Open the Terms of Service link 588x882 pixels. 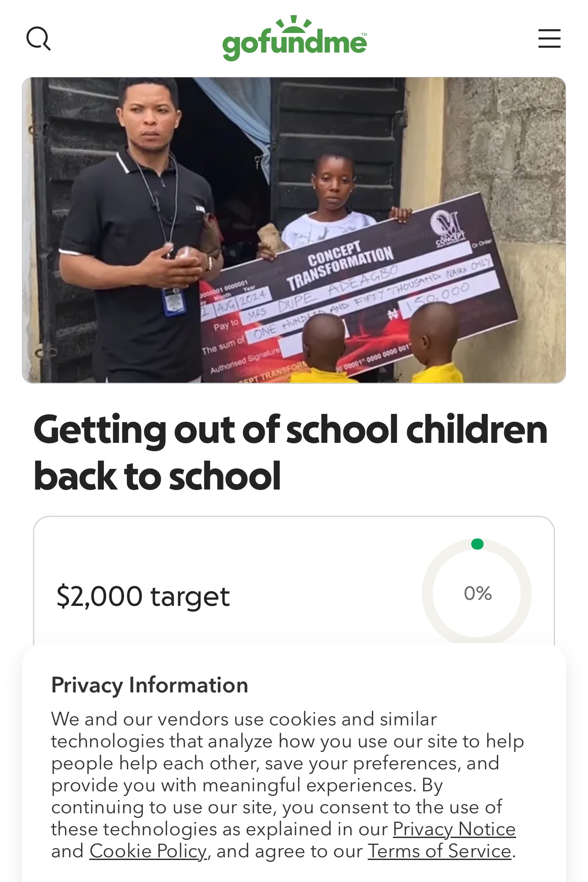(x=440, y=851)
